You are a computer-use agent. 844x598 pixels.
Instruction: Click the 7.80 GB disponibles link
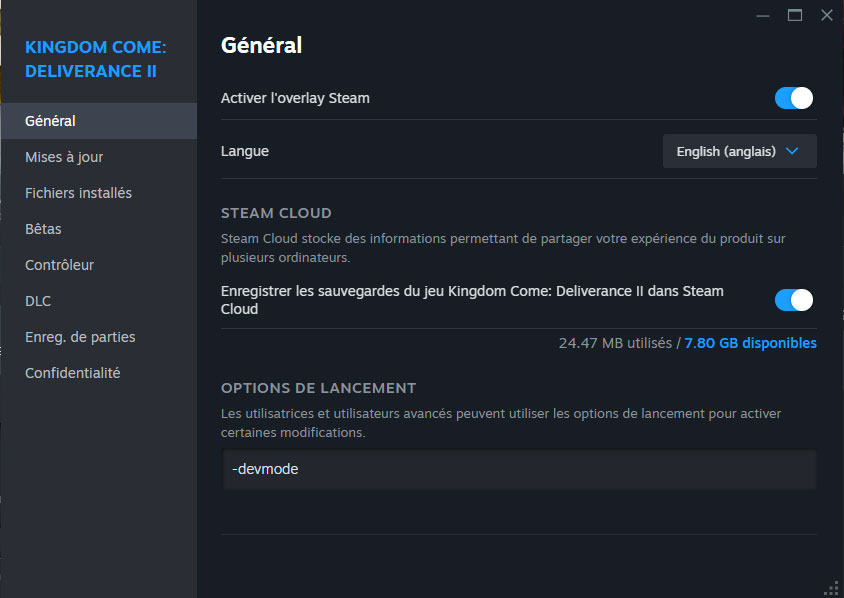coord(750,343)
